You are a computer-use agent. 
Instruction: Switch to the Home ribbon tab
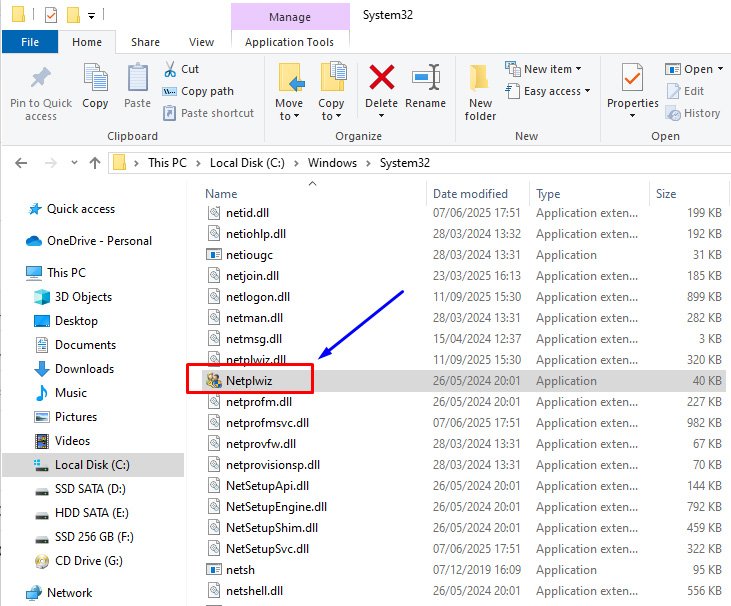[87, 42]
